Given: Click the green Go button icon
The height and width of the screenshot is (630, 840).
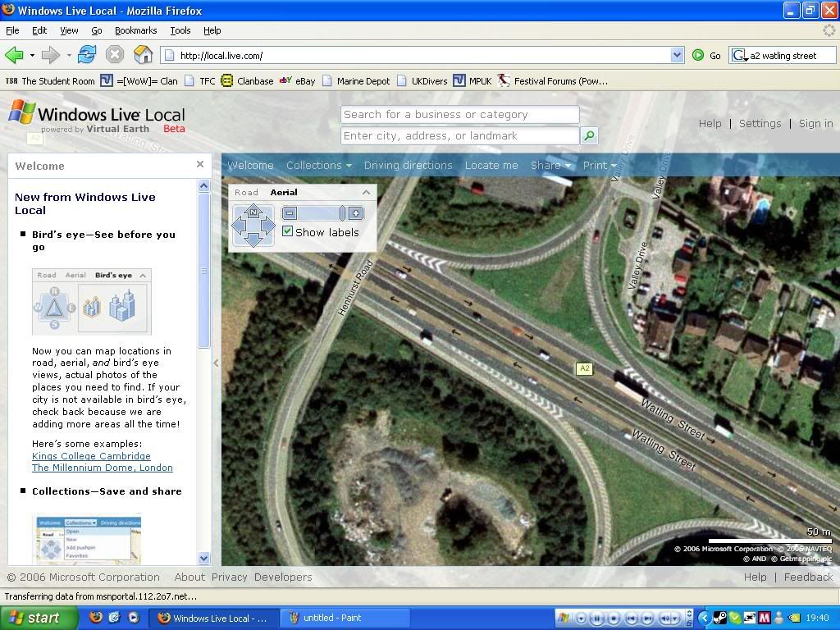Looking at the screenshot, I should pyautogui.click(x=697, y=55).
